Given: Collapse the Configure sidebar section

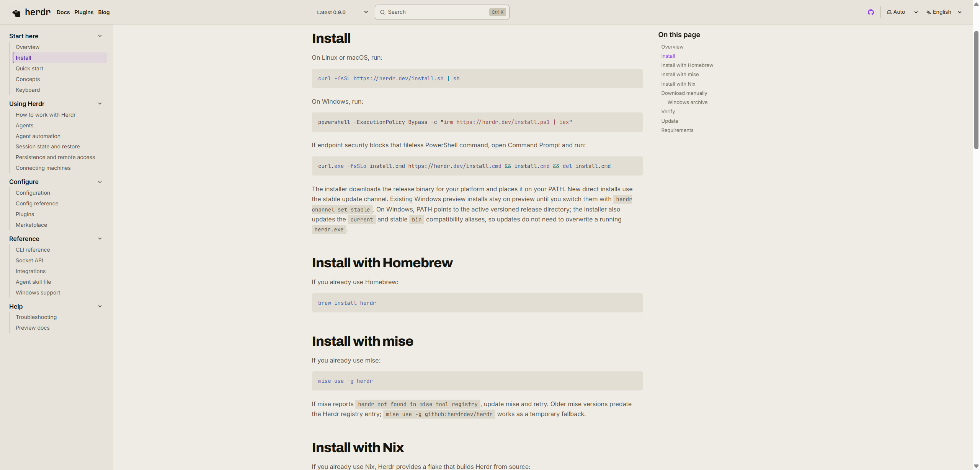Looking at the screenshot, I should [x=100, y=182].
